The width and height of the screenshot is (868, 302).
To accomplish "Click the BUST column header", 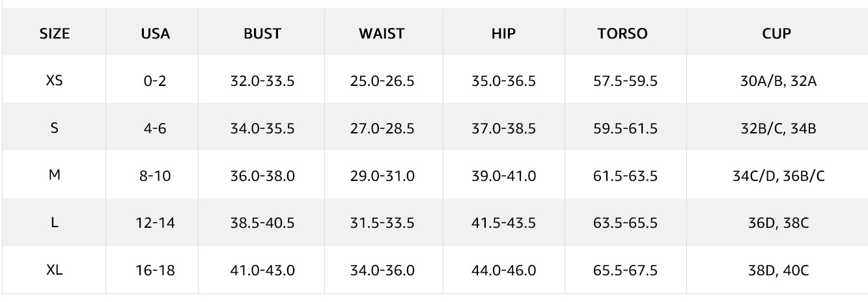I will [262, 34].
